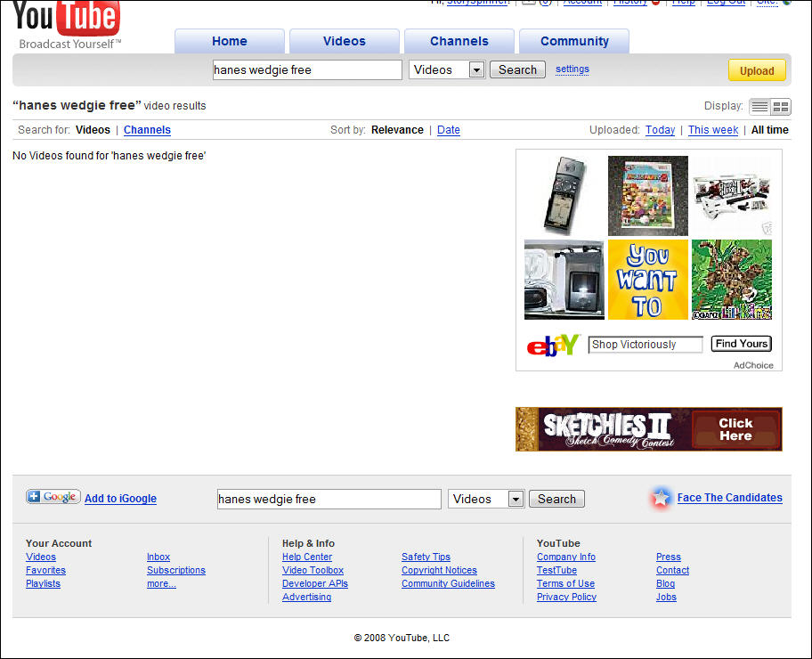Open the Channels tab
Image resolution: width=812 pixels, height=659 pixels.
click(459, 42)
